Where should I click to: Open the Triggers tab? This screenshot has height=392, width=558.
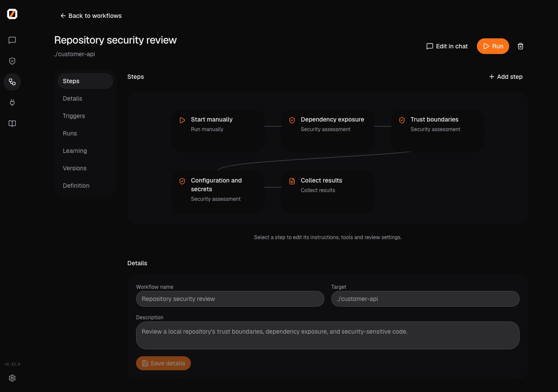coord(85,116)
